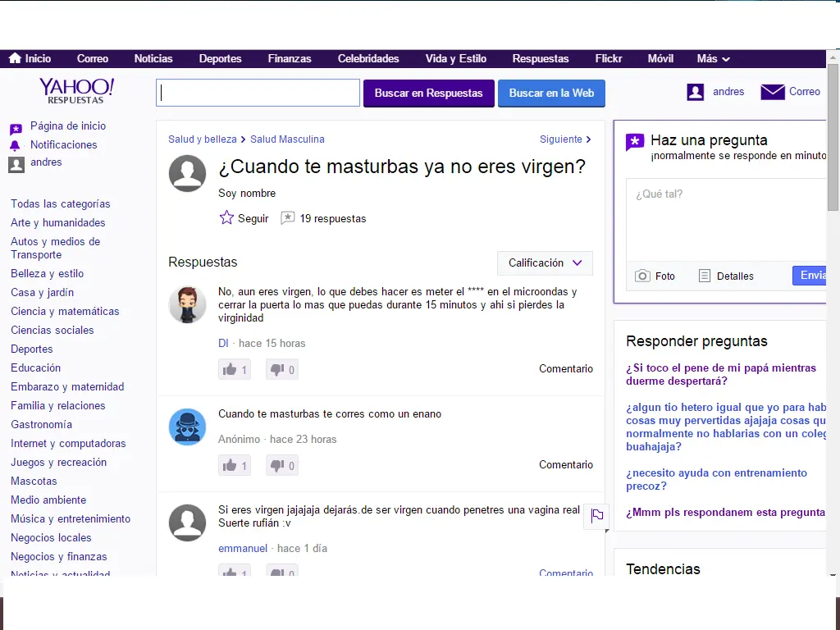840x630 pixels.
Task: Click DI's cartoon avatar
Action: [188, 304]
